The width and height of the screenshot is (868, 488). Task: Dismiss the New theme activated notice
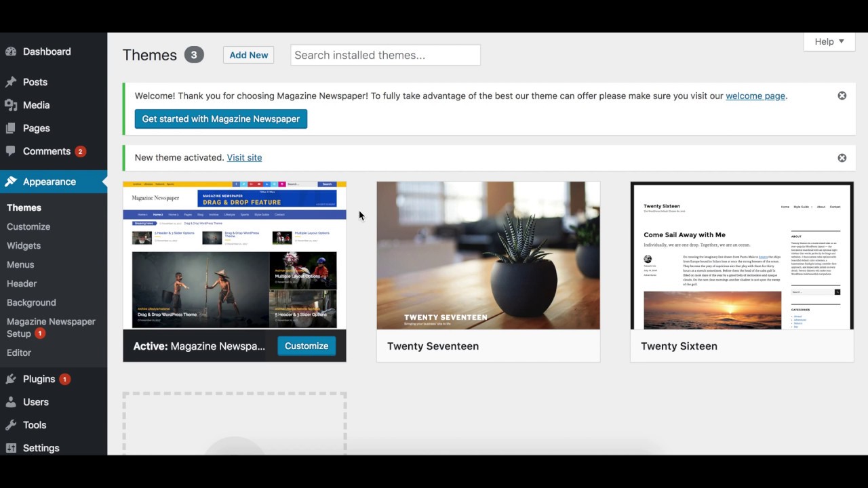coord(842,158)
